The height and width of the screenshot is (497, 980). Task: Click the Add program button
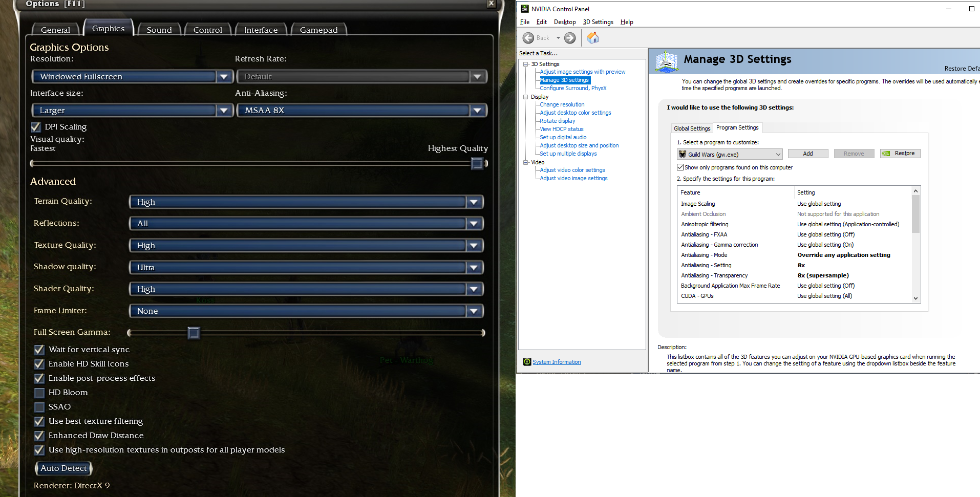point(808,154)
